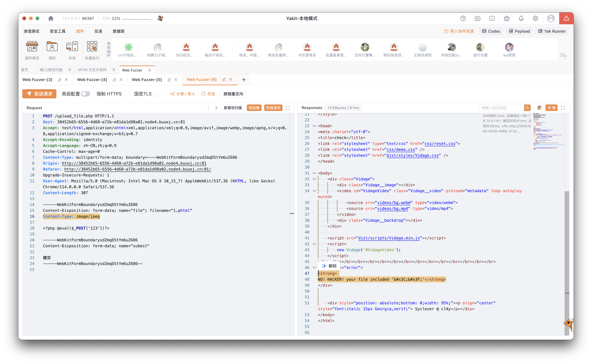Click the home icon in title bar
The width and height of the screenshot is (592, 364).
[x=51, y=19]
